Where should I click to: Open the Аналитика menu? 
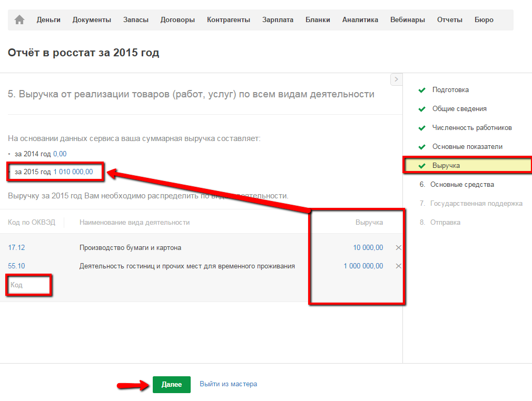coord(360,20)
